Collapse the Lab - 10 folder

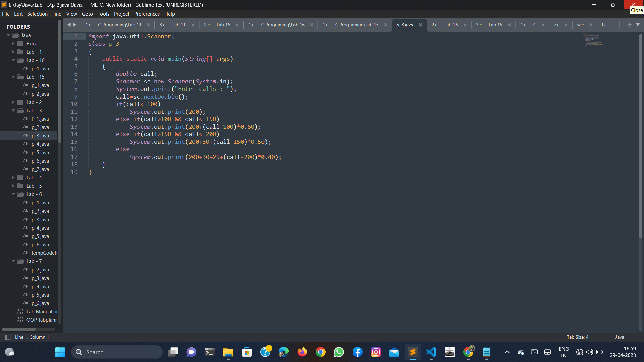click(13, 60)
